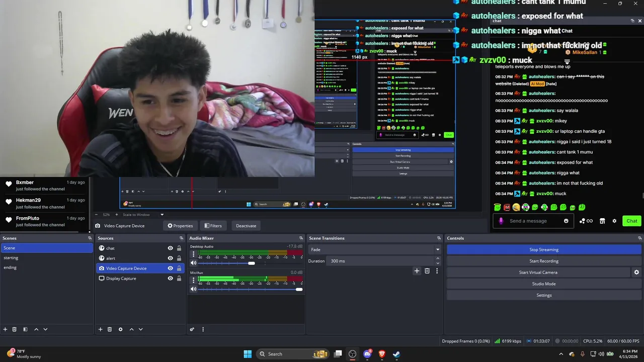Open transition properties three-dot menu
This screenshot has width=644, height=362.
pyautogui.click(x=437, y=271)
